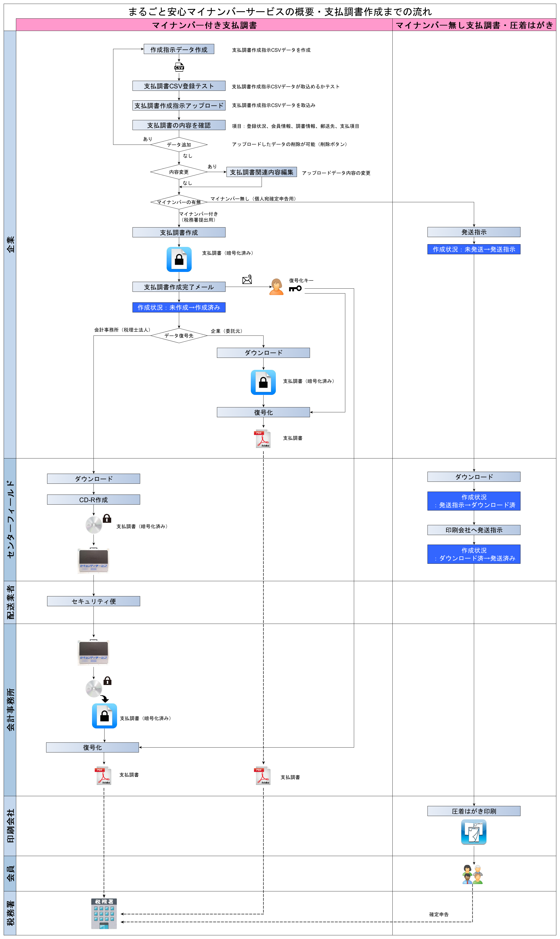The width and height of the screenshot is (560, 939).
Task: Click the 内容変更 decision diamond
Action: (179, 172)
